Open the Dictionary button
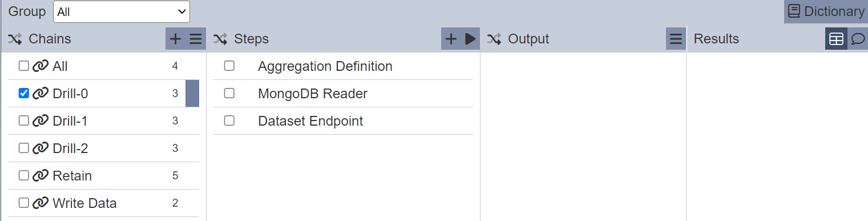Viewport: 868px width, 221px height. (826, 11)
